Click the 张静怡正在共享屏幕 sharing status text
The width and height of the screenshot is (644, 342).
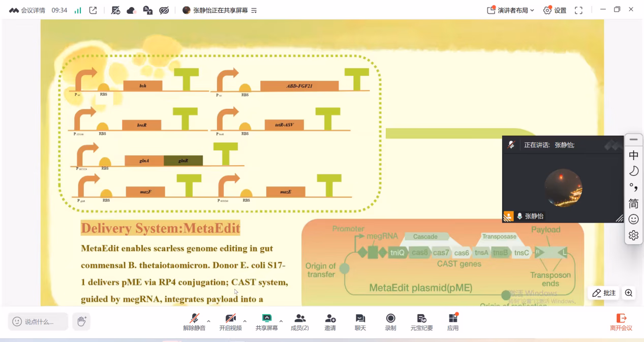tap(221, 10)
